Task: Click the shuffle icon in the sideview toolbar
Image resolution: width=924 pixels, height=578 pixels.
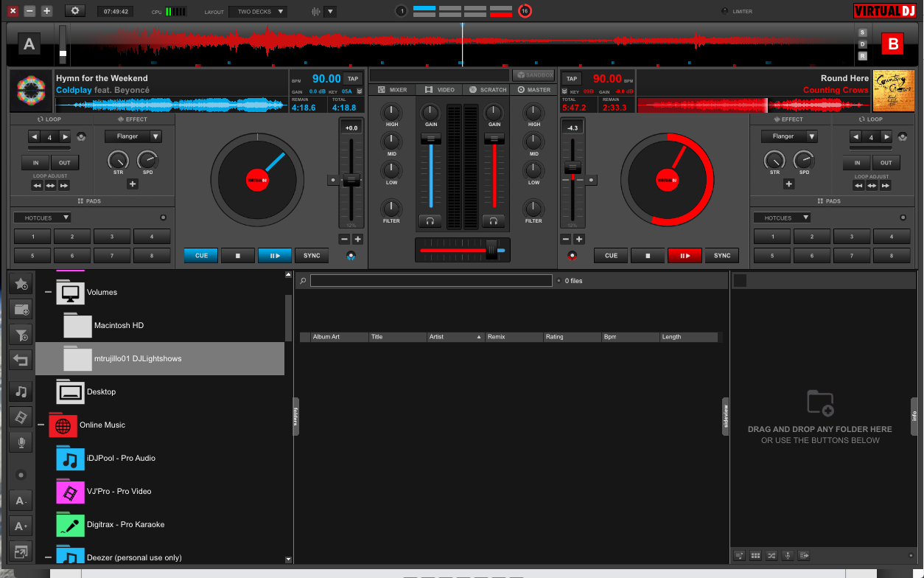Action: point(771,555)
